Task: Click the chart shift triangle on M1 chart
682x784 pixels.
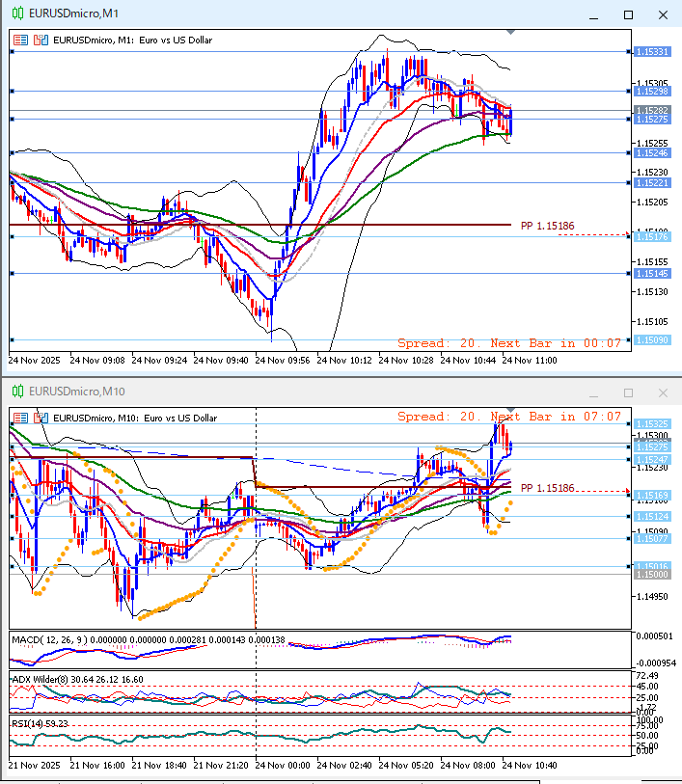Action: pyautogui.click(x=510, y=32)
